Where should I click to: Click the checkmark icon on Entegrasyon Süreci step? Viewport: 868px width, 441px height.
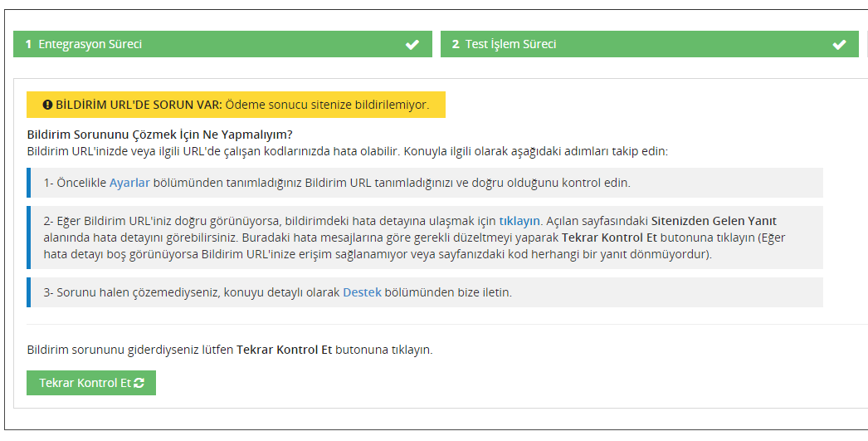412,45
